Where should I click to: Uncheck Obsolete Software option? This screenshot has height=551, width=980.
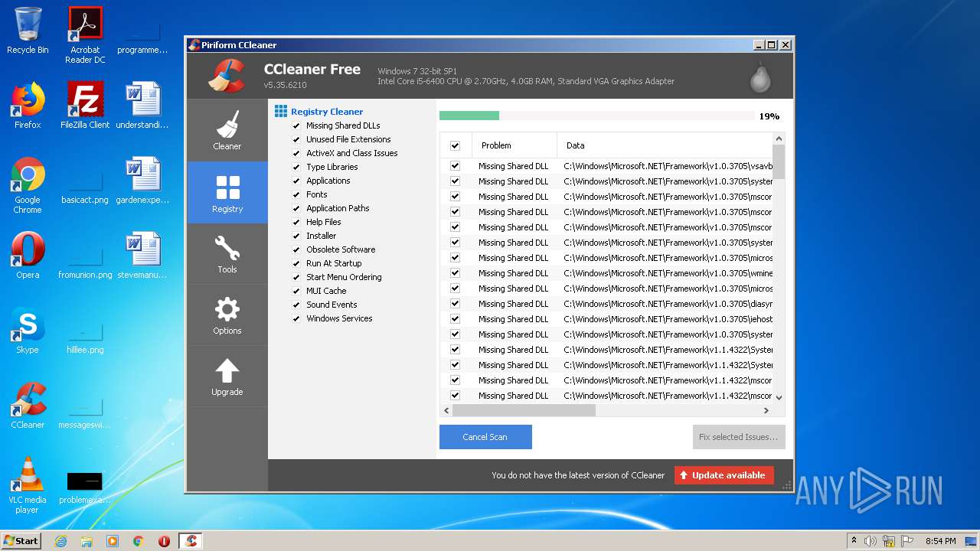[x=296, y=249]
